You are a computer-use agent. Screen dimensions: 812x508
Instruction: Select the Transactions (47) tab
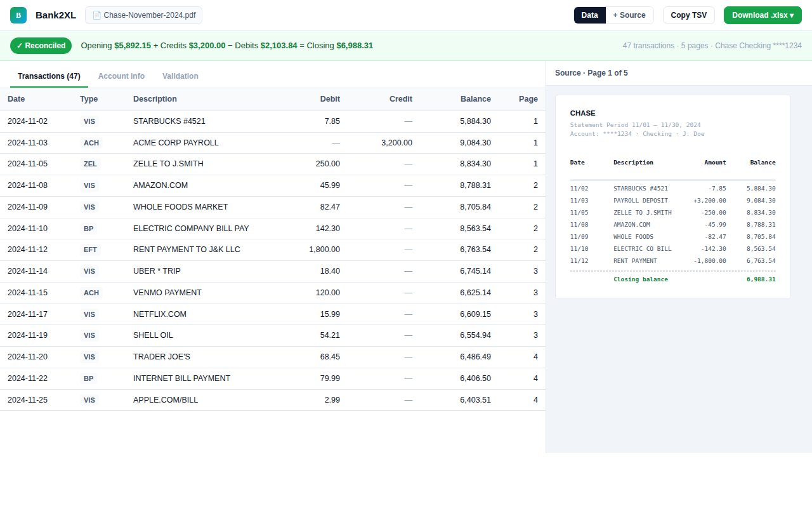(x=49, y=76)
